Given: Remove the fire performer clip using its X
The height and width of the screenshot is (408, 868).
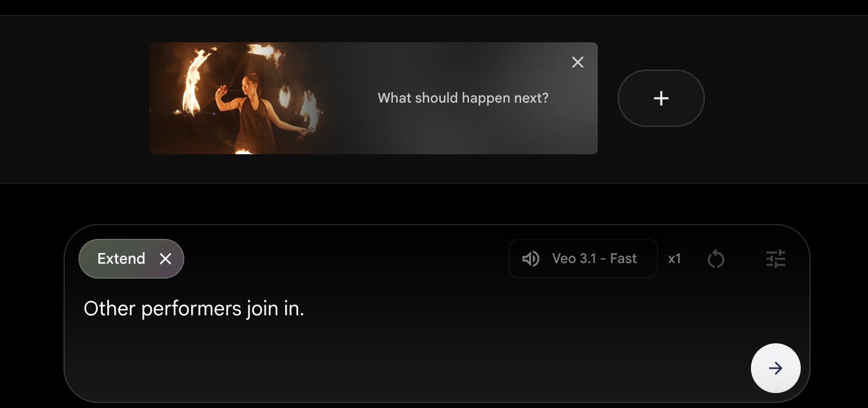Looking at the screenshot, I should pos(578,62).
